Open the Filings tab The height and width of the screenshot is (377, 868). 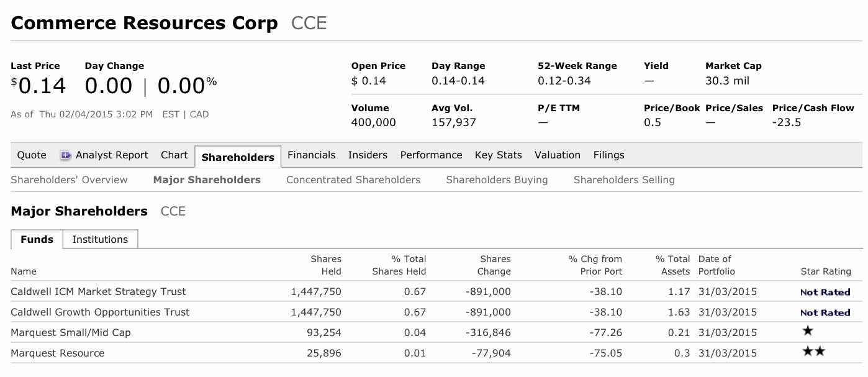click(x=608, y=155)
